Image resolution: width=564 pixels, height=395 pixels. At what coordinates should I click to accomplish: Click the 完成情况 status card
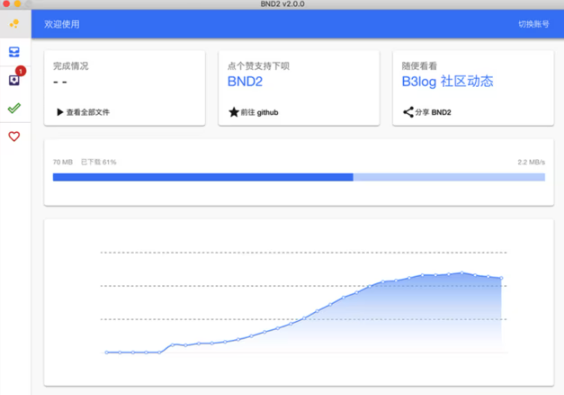click(x=124, y=88)
